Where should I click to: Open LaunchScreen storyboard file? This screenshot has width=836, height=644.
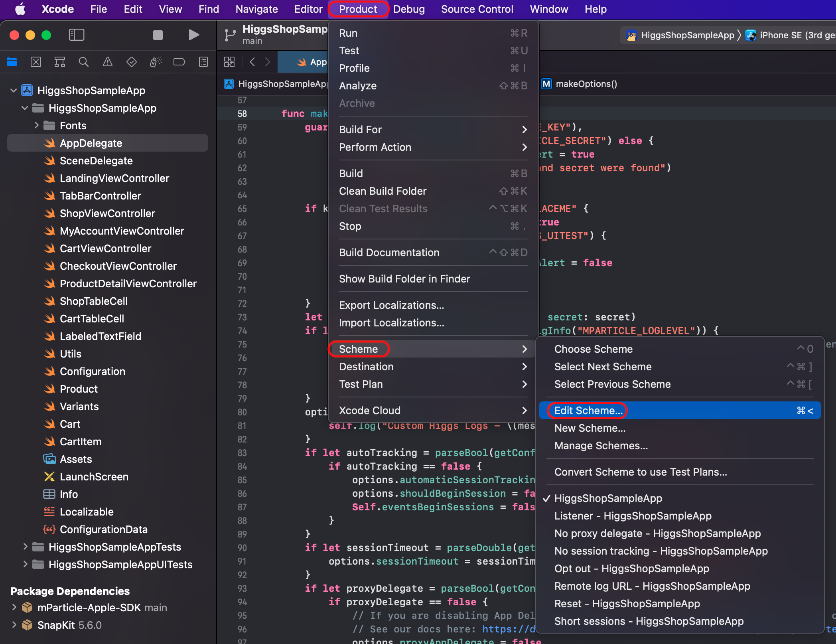coord(108,477)
